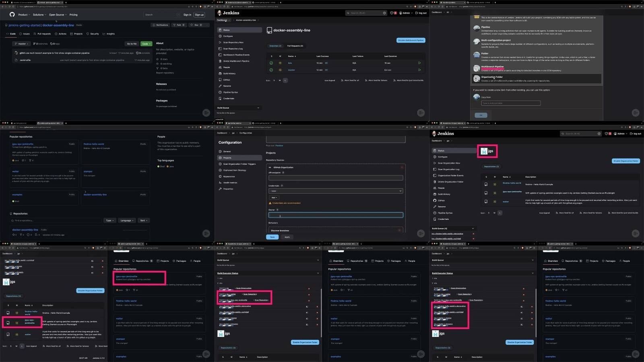The width and height of the screenshot is (644, 362).
Task: Open the Jenkinsfile in the repository file list
Action: coord(25,60)
